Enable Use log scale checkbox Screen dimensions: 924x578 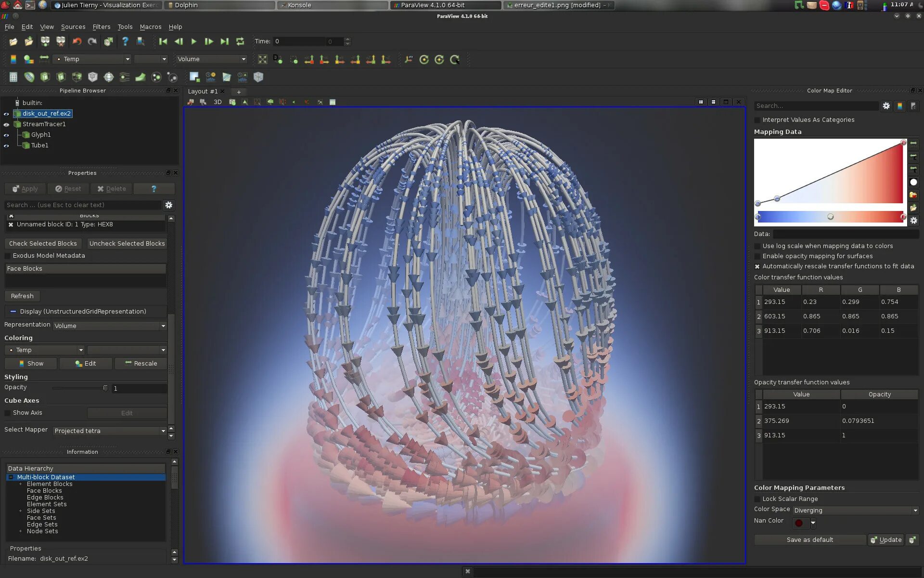pyautogui.click(x=757, y=246)
